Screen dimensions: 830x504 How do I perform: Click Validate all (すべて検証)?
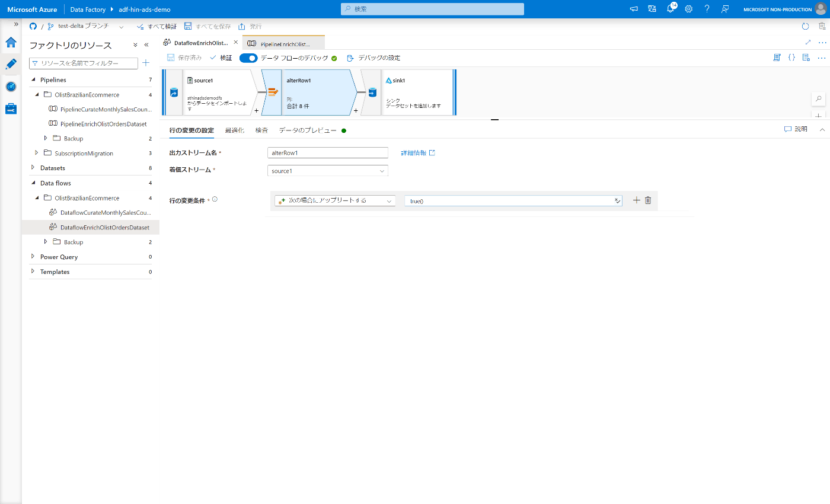157,27
